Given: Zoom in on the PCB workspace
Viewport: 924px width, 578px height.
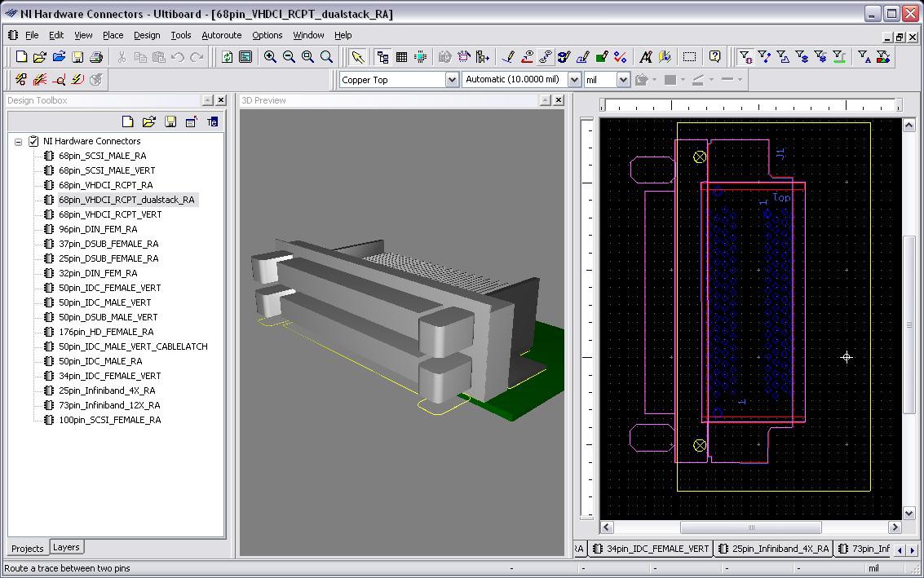Looking at the screenshot, I should click(x=270, y=56).
